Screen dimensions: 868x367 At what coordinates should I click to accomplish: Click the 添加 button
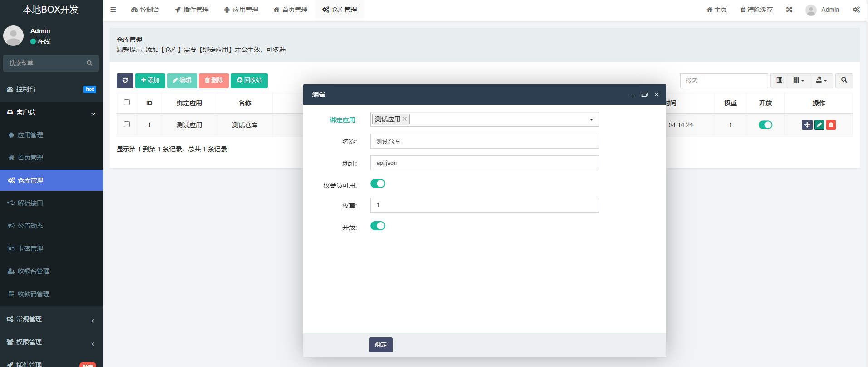click(150, 80)
